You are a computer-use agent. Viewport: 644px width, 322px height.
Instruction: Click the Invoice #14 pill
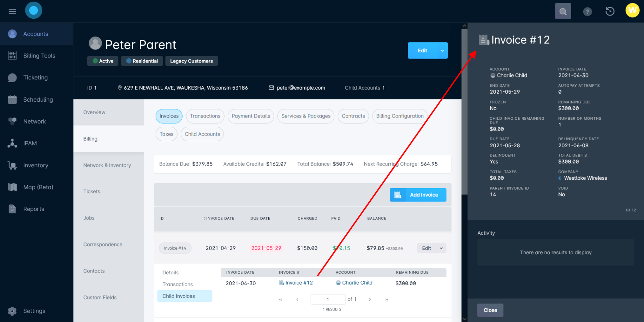tap(175, 248)
